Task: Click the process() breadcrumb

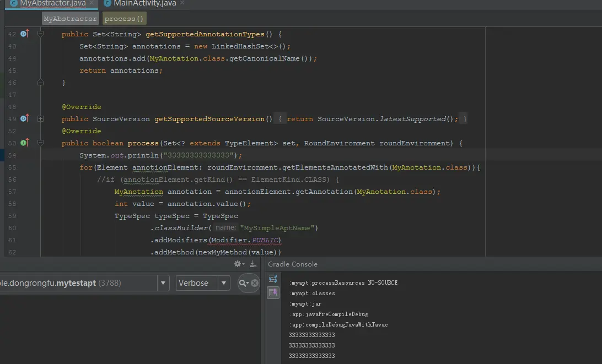Action: (x=124, y=18)
